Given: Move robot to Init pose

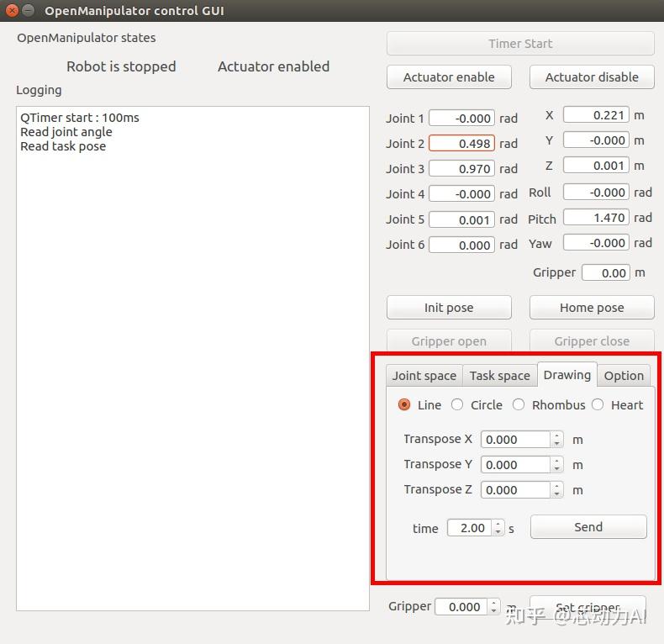Looking at the screenshot, I should 449,308.
